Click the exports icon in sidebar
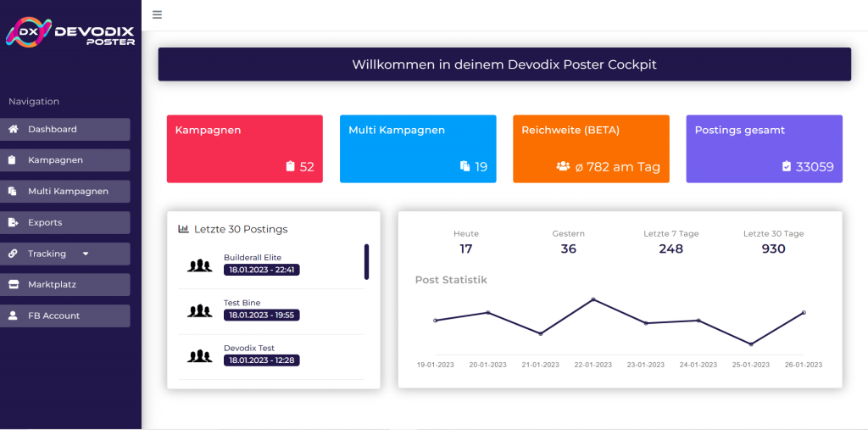This screenshot has width=868, height=430. 13,222
